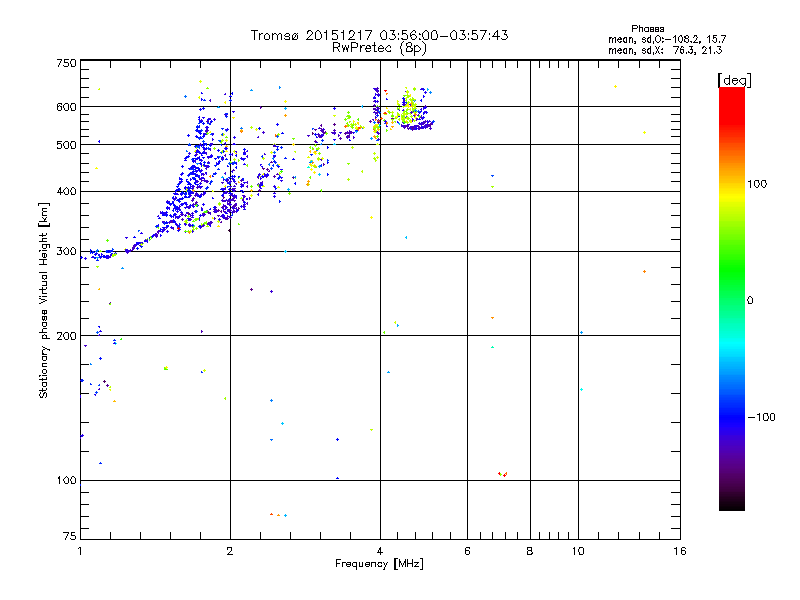Select the 'mean, sd,X: 76.3, 21.3' statistics line
Viewport: 800px width, 600px height.
(x=665, y=50)
